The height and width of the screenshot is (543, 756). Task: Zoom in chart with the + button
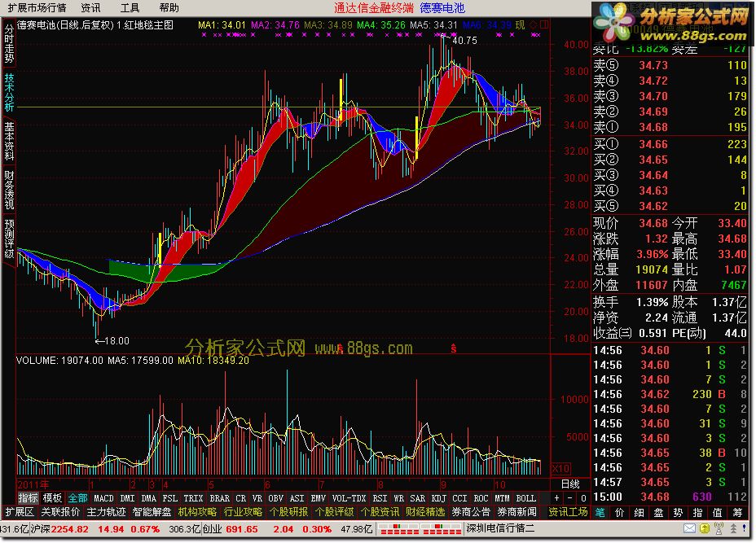click(557, 497)
